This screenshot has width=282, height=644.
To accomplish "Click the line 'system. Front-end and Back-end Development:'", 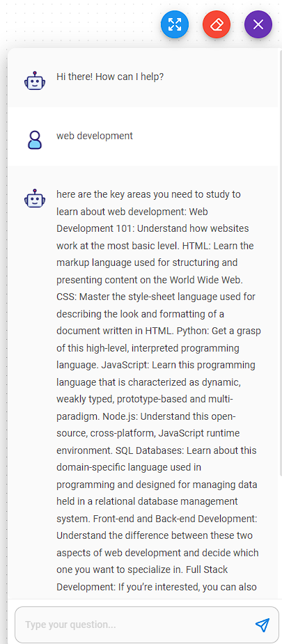I will (x=157, y=519).
